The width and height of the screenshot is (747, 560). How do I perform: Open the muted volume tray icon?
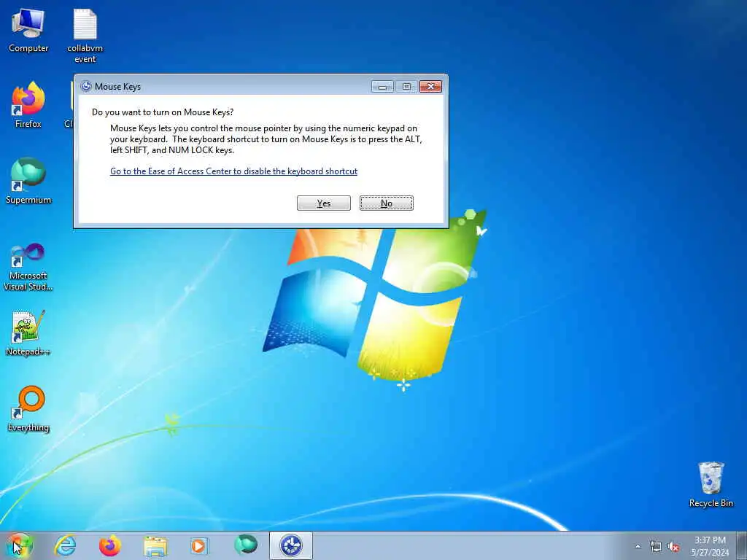coord(673,547)
